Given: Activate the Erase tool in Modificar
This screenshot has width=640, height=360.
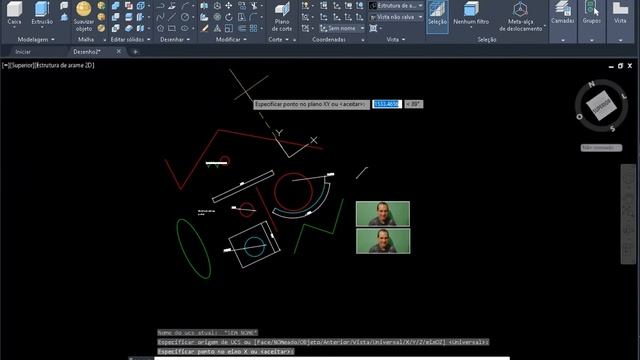Looking at the screenshot, I should (204, 29).
